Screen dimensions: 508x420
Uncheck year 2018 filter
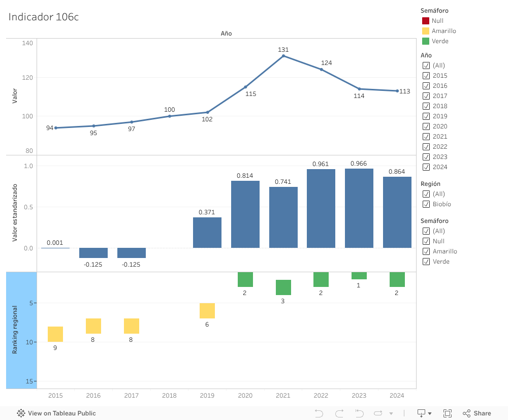tap(426, 106)
